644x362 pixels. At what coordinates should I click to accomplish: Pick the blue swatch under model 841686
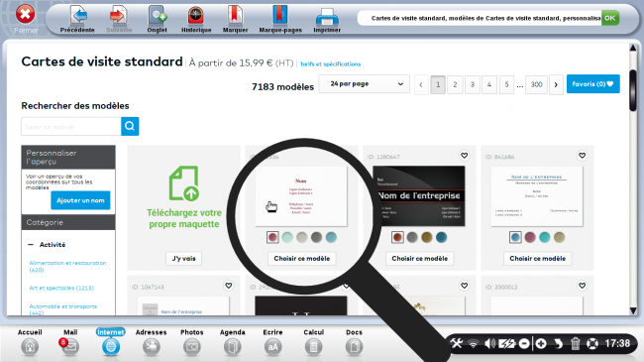pos(515,237)
